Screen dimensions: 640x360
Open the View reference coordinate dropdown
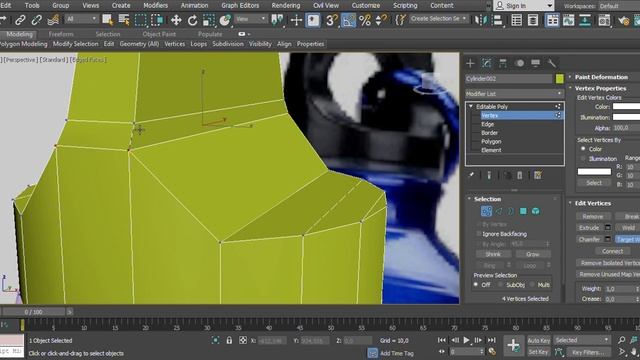tap(250, 19)
